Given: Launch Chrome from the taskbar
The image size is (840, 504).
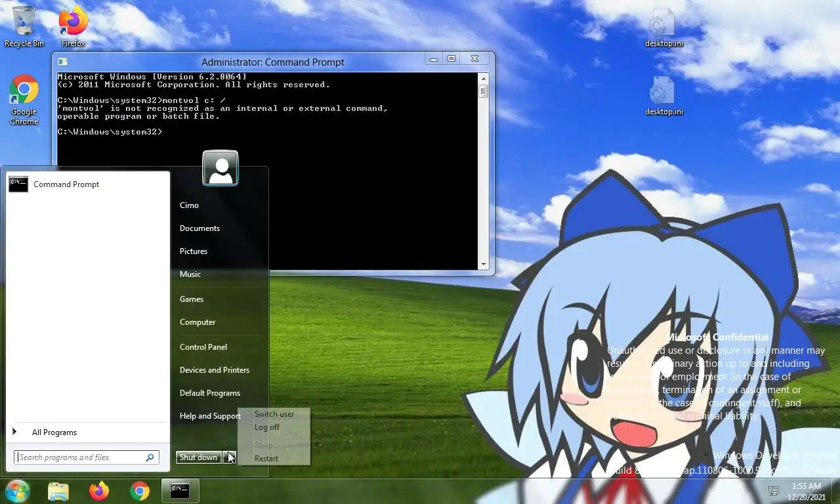Looking at the screenshot, I should point(139,491).
